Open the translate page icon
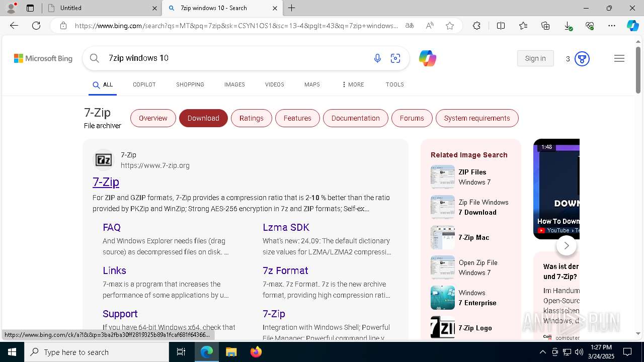Image resolution: width=644 pixels, height=362 pixels. (x=410, y=26)
